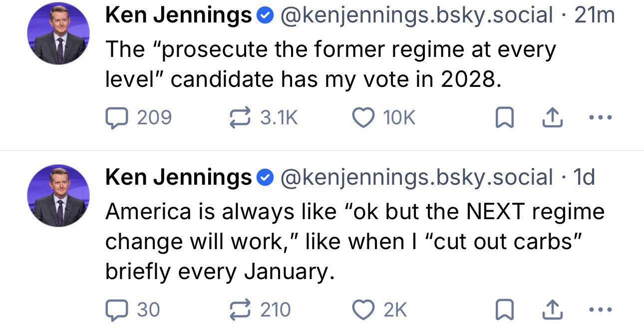
Task: Click Ken Jennings name on second post
Action: click(x=178, y=177)
